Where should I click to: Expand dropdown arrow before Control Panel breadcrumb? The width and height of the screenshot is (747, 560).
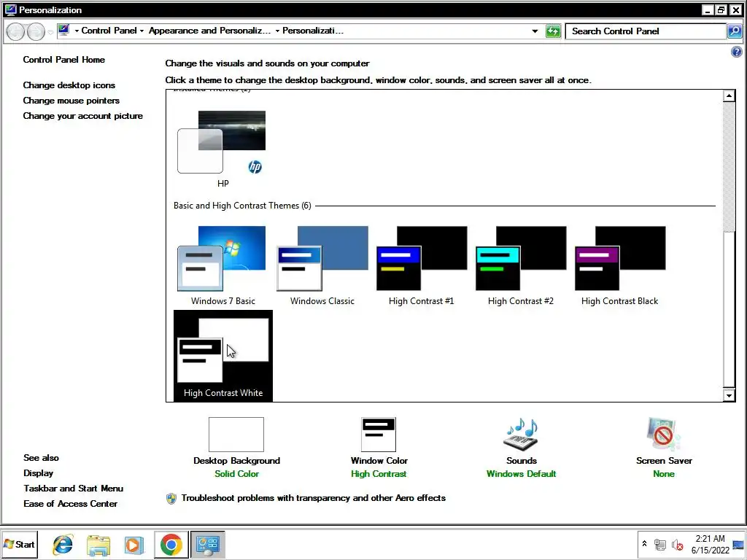coord(76,31)
